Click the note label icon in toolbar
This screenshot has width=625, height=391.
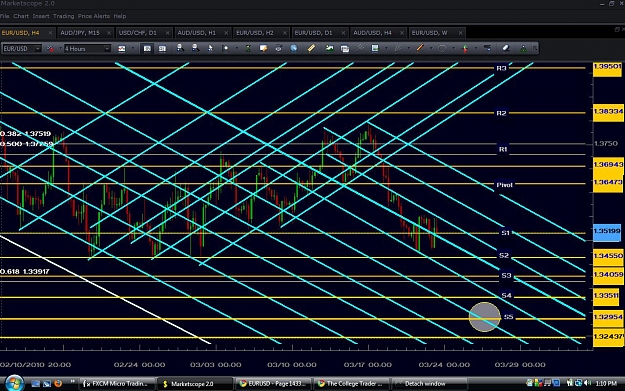coord(263,48)
